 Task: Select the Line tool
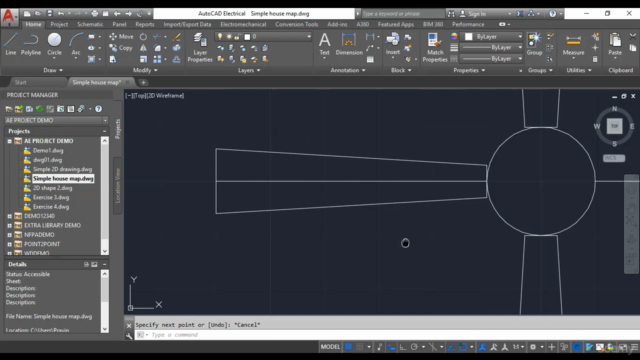click(11, 44)
